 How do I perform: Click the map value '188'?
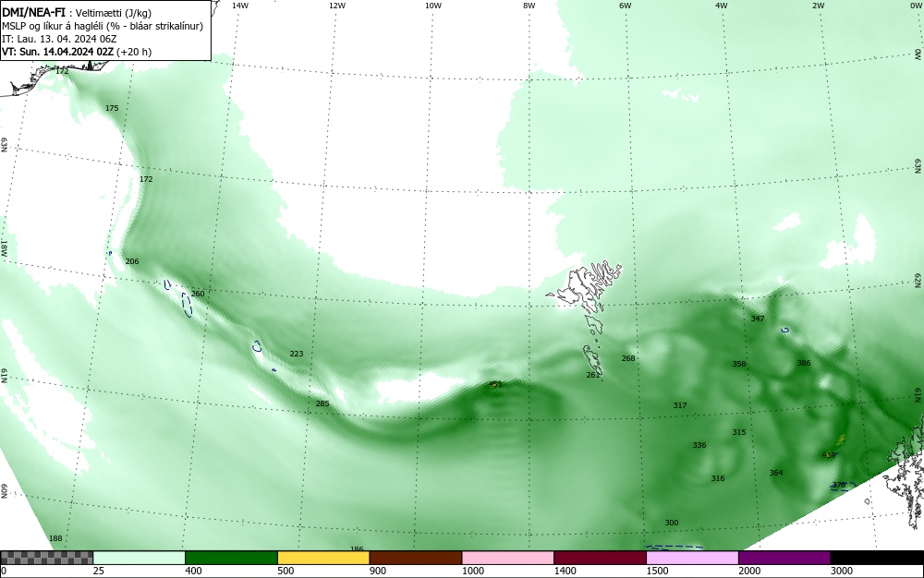coord(55,538)
